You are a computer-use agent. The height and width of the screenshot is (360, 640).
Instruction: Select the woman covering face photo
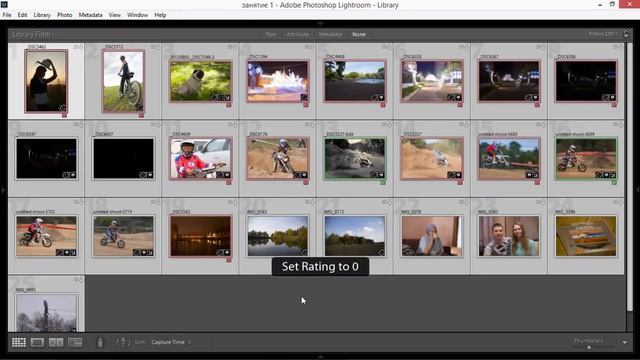432,236
